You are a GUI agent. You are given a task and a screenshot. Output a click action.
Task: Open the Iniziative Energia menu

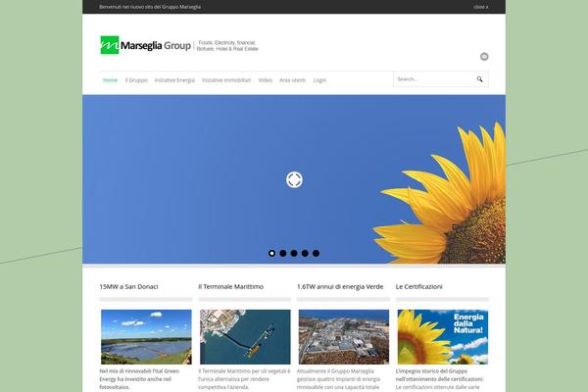[x=174, y=80]
